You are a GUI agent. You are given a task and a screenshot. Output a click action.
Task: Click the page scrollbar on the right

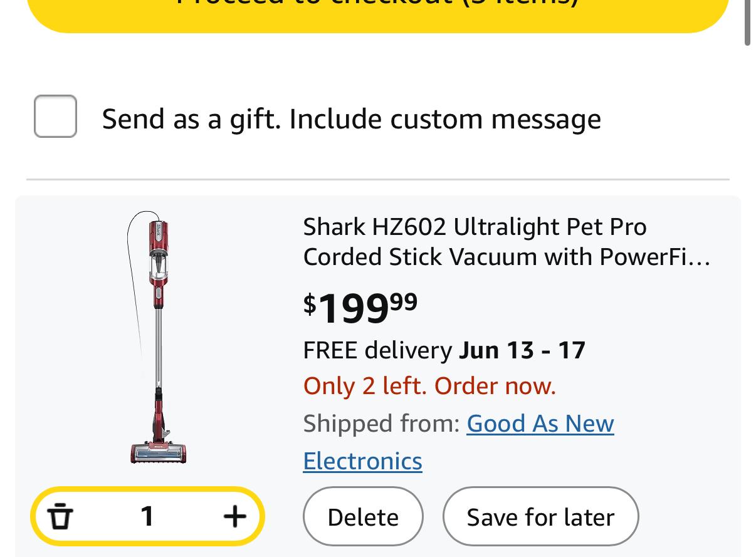[747, 23]
